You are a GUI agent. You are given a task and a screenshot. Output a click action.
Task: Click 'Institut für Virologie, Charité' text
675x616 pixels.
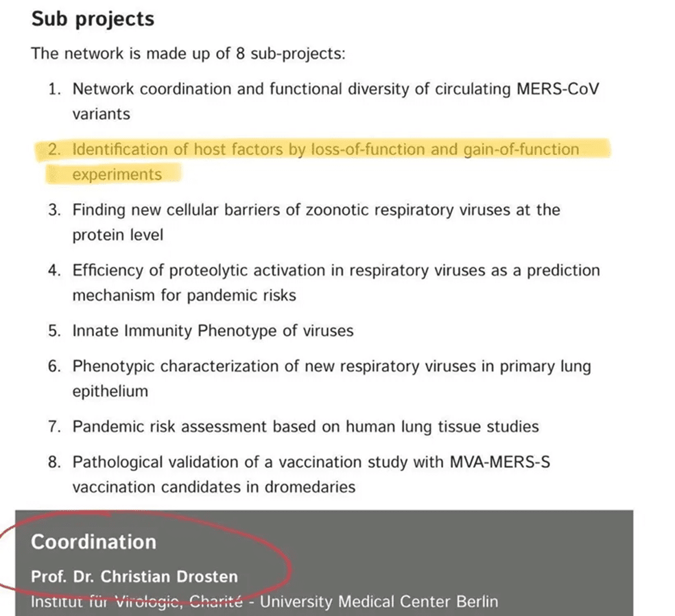(137, 602)
